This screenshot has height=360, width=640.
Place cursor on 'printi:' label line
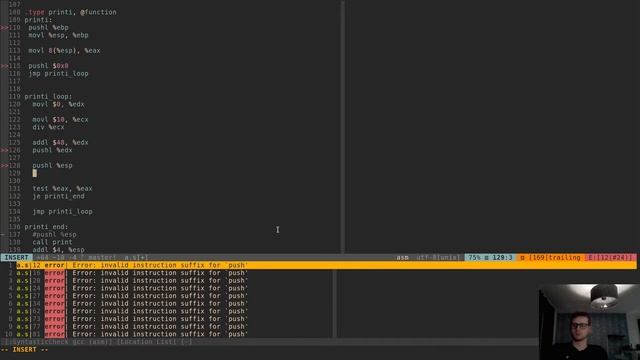pos(38,20)
